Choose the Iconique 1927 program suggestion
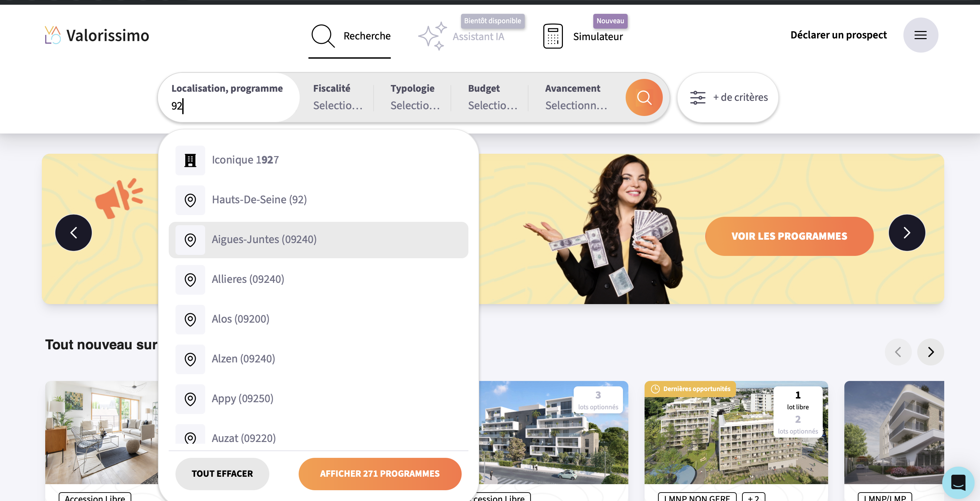The image size is (980, 501). point(245,160)
